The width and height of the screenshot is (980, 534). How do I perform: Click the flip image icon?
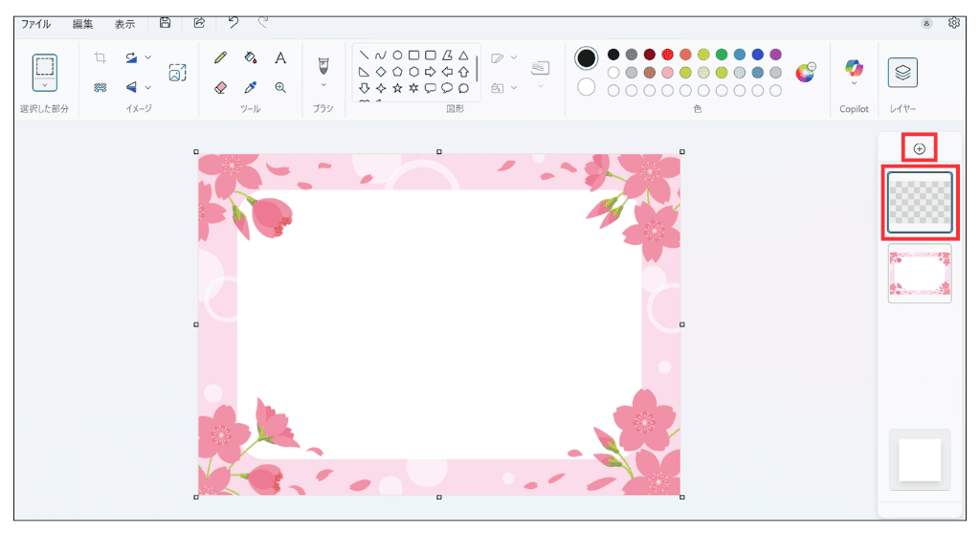[131, 87]
